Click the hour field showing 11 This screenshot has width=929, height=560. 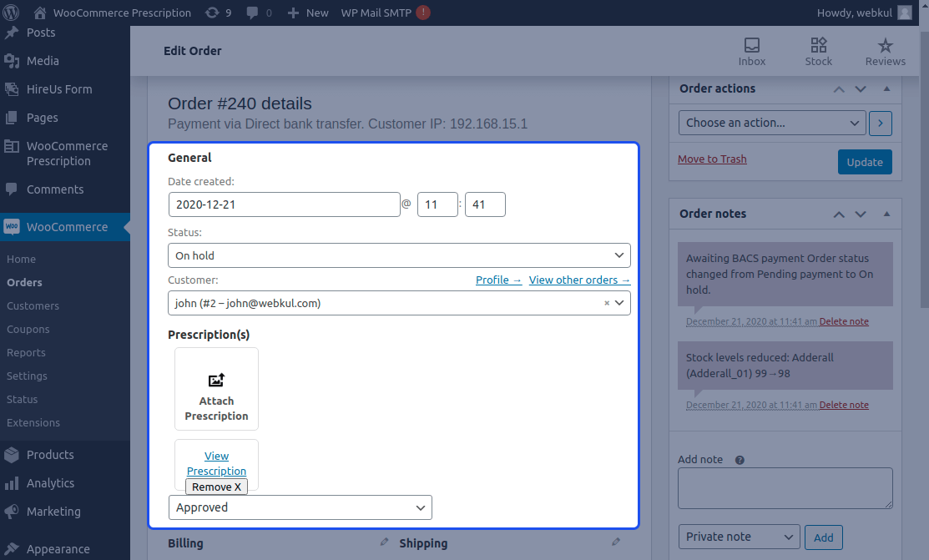[437, 204]
